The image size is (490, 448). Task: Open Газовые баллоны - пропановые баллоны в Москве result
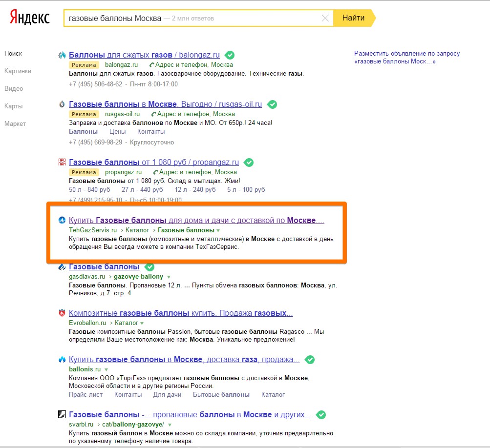(x=190, y=415)
